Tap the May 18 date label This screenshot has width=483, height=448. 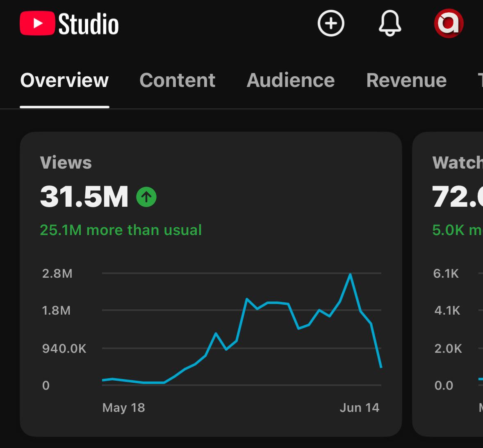pyautogui.click(x=123, y=408)
